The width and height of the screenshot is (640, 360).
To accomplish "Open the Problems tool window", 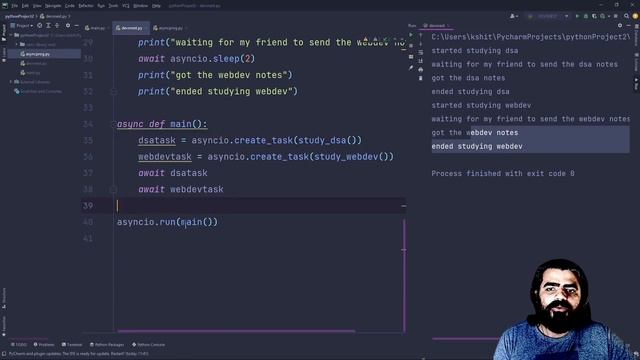I will click(44, 345).
